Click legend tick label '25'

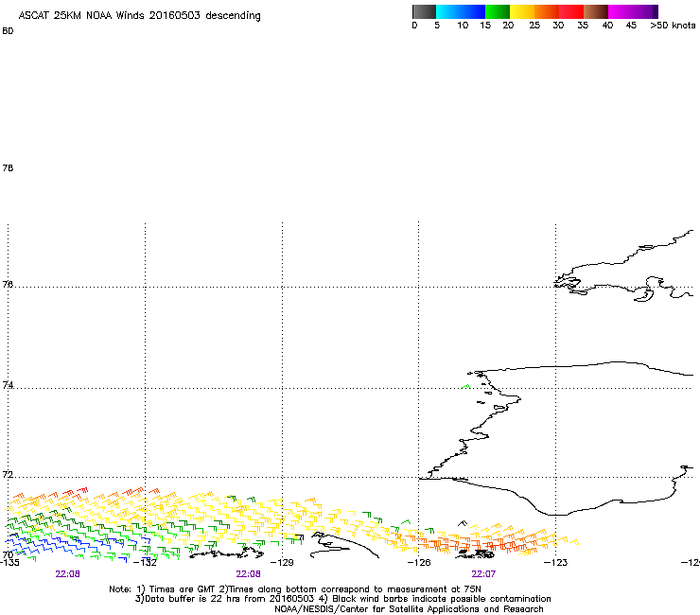pos(534,26)
